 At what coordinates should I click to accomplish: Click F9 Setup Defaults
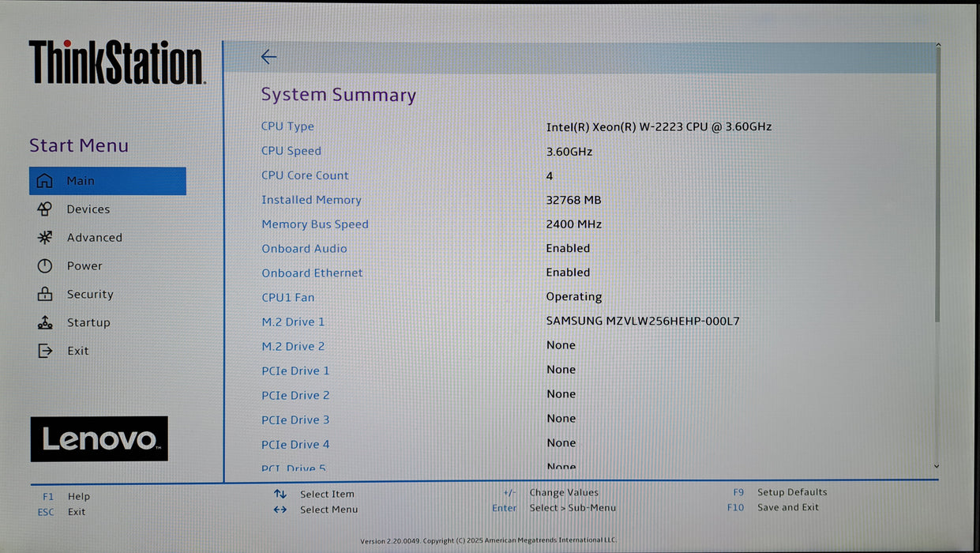click(780, 492)
